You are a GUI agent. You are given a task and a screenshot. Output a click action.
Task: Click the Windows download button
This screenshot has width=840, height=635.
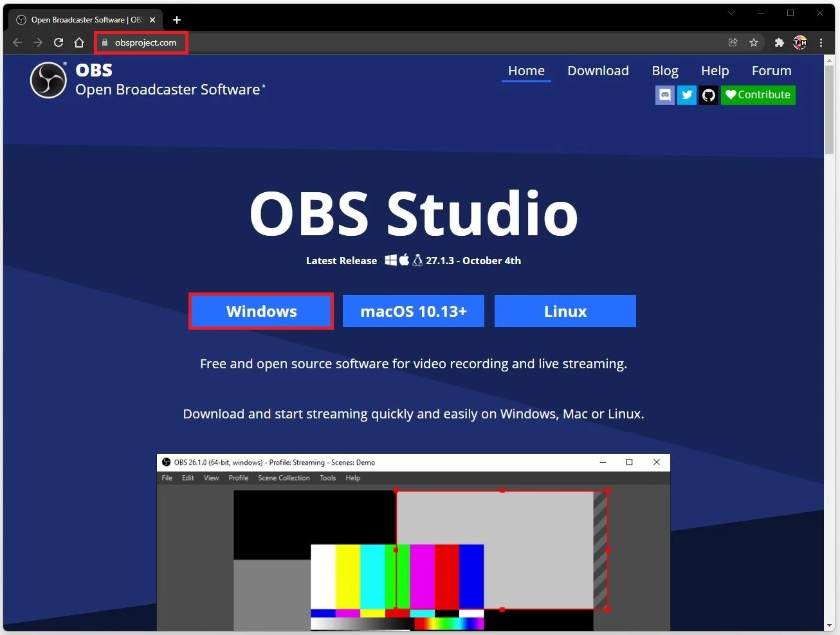tap(261, 311)
